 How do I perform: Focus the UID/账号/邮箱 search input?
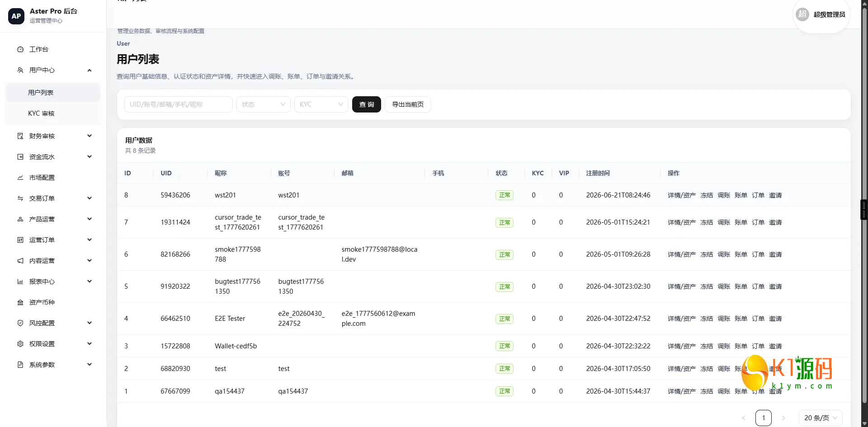tap(179, 104)
